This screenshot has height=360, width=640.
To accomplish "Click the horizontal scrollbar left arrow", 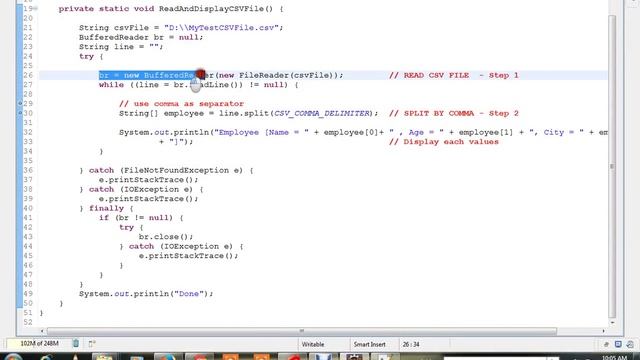I will (x=42, y=331).
